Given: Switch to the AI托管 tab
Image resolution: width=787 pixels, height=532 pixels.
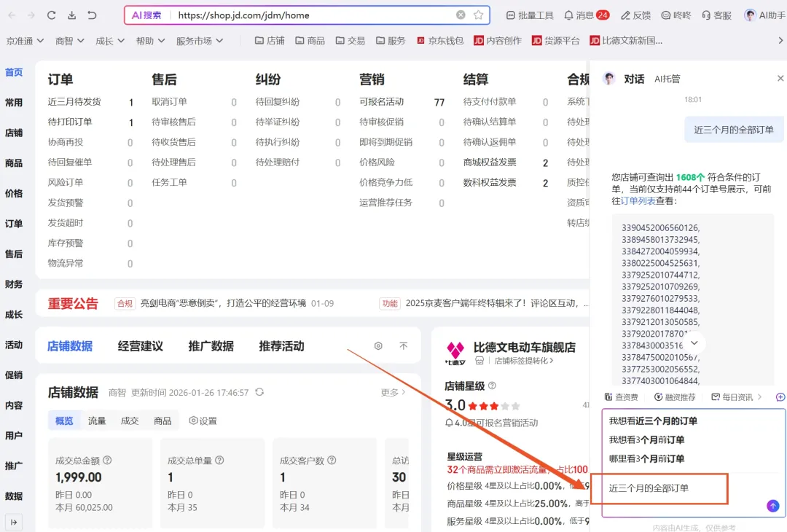Looking at the screenshot, I should click(x=667, y=79).
